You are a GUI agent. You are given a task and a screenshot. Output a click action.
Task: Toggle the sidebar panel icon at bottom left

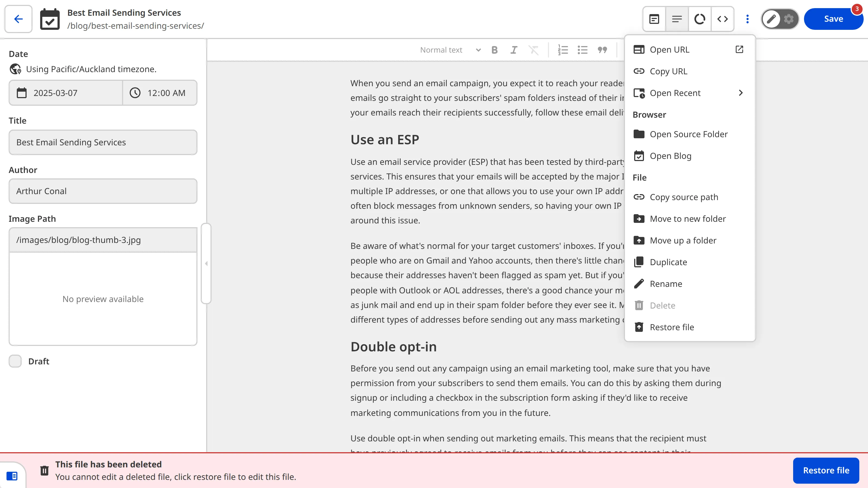click(x=12, y=476)
